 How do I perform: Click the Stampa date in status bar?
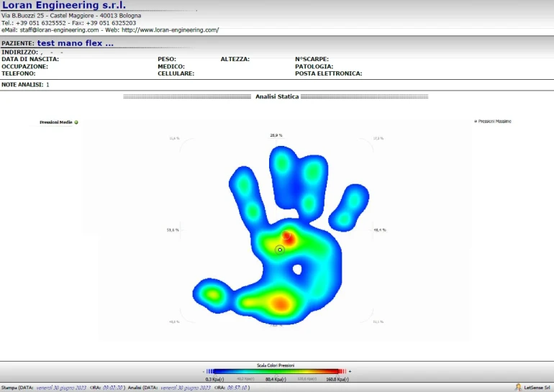coord(60,388)
